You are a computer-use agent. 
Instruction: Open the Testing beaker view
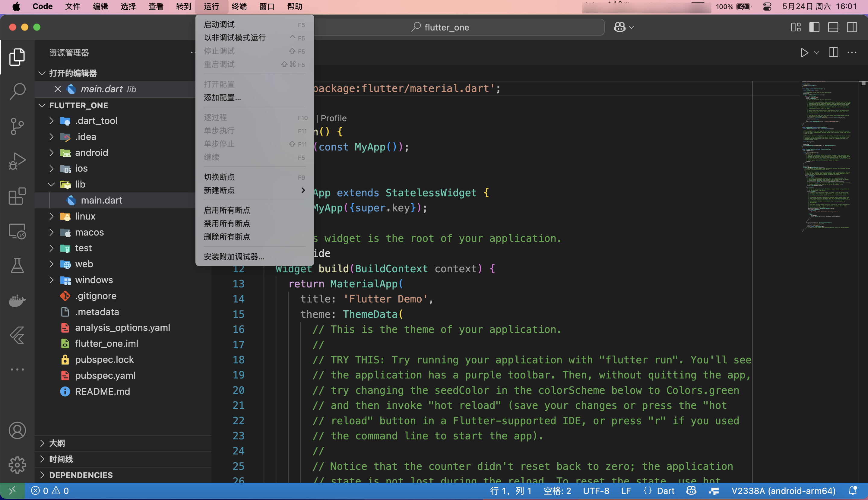point(17,265)
